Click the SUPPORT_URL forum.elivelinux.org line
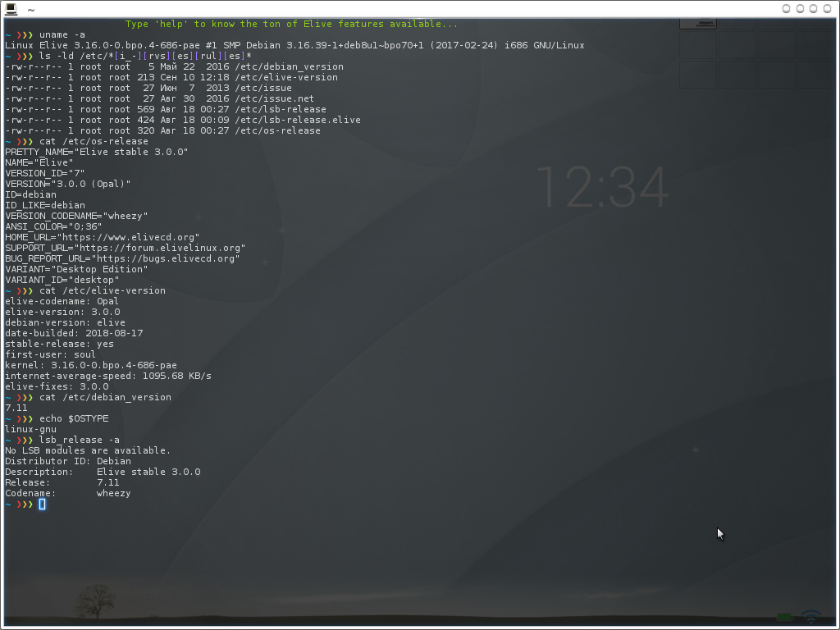The width and height of the screenshot is (840, 630). pos(126,248)
